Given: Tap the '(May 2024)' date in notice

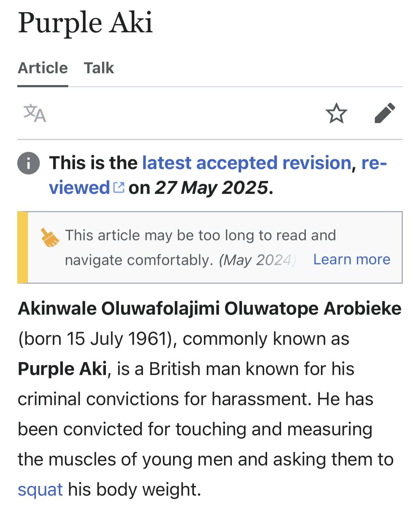Looking at the screenshot, I should [x=257, y=260].
